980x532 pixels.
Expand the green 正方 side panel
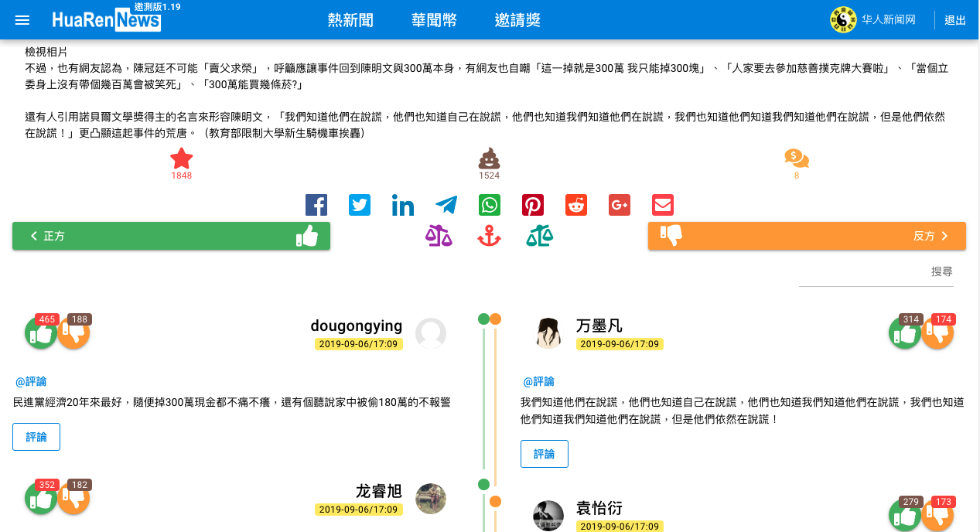[171, 236]
